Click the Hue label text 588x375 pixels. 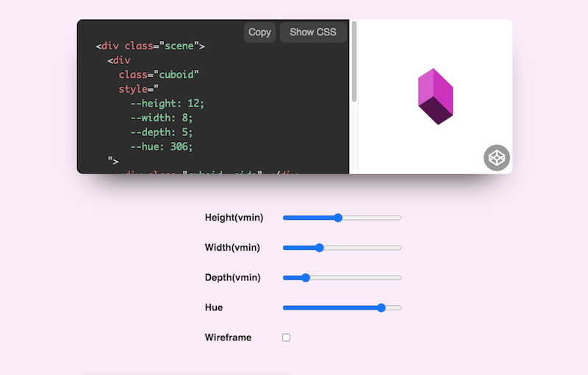click(214, 307)
